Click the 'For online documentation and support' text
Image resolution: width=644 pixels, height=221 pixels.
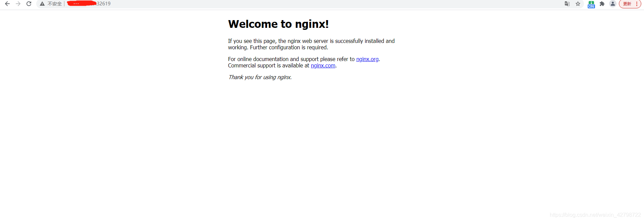[x=273, y=59]
